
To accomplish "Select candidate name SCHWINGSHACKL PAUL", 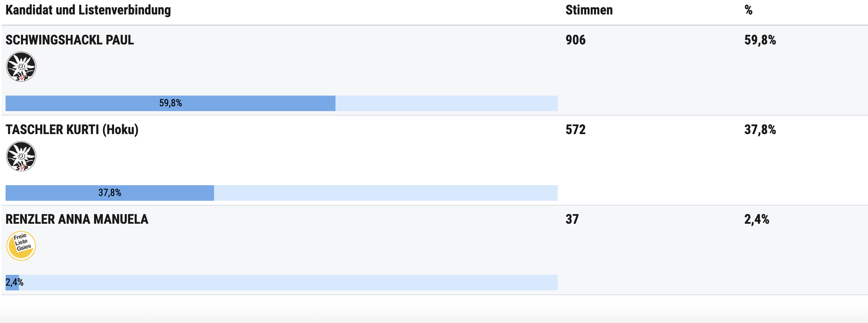I will (70, 40).
